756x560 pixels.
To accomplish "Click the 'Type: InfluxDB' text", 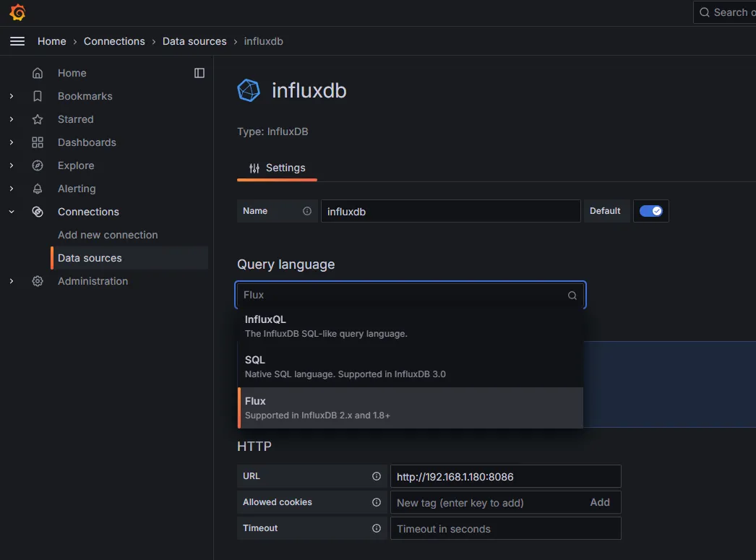I will [x=272, y=132].
